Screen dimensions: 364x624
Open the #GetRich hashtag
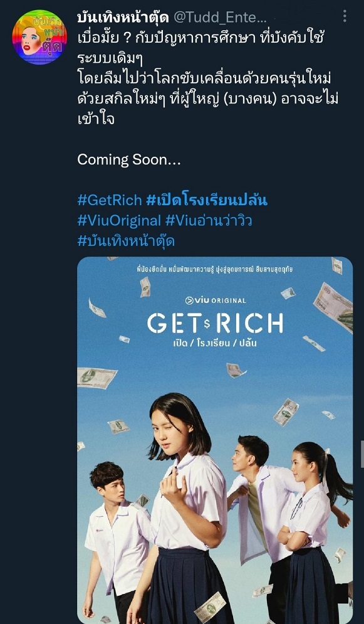[109, 200]
